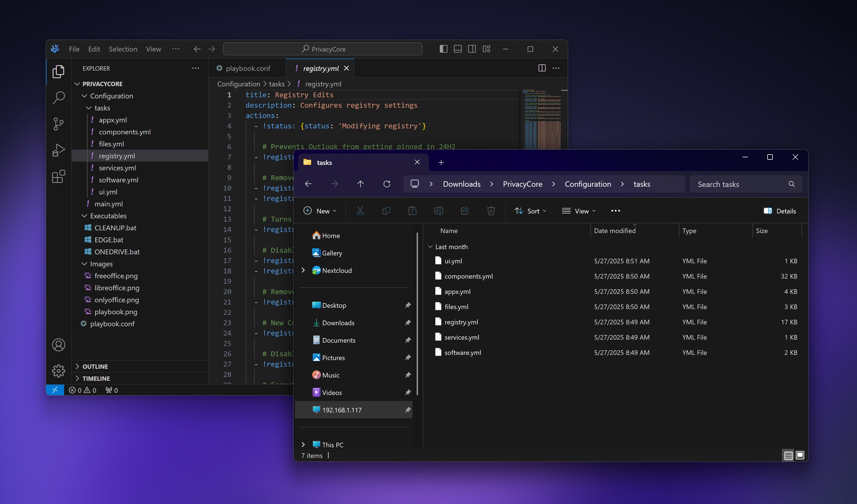This screenshot has height=504, width=857.
Task: Click the Cut icon in File Explorer toolbar
Action: [x=360, y=211]
